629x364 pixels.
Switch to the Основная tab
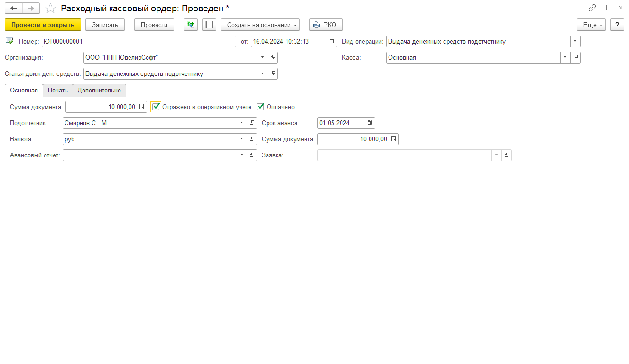click(24, 91)
